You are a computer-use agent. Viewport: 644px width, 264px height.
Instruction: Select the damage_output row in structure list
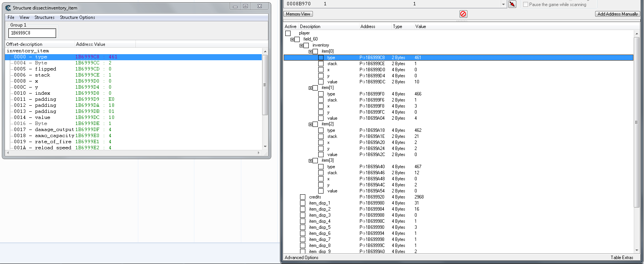54,130
